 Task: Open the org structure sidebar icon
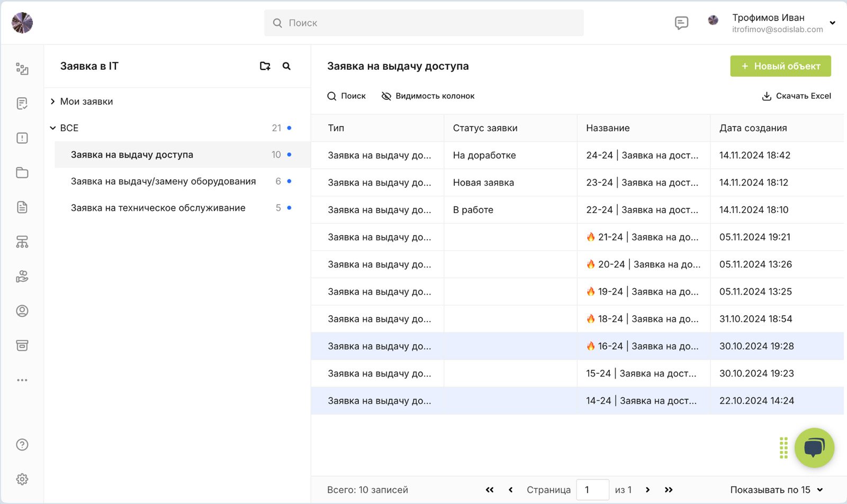[22, 242]
